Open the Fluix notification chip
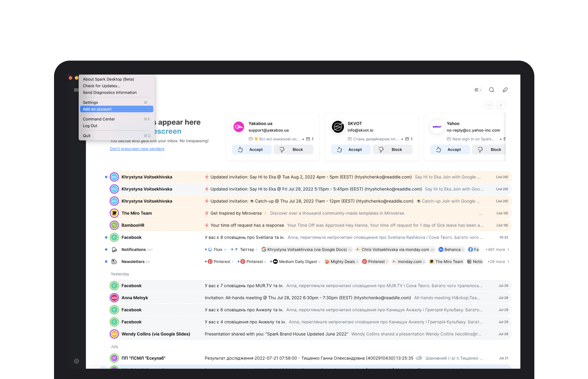Viewport: 588px width, 379px height. pyautogui.click(x=218, y=250)
